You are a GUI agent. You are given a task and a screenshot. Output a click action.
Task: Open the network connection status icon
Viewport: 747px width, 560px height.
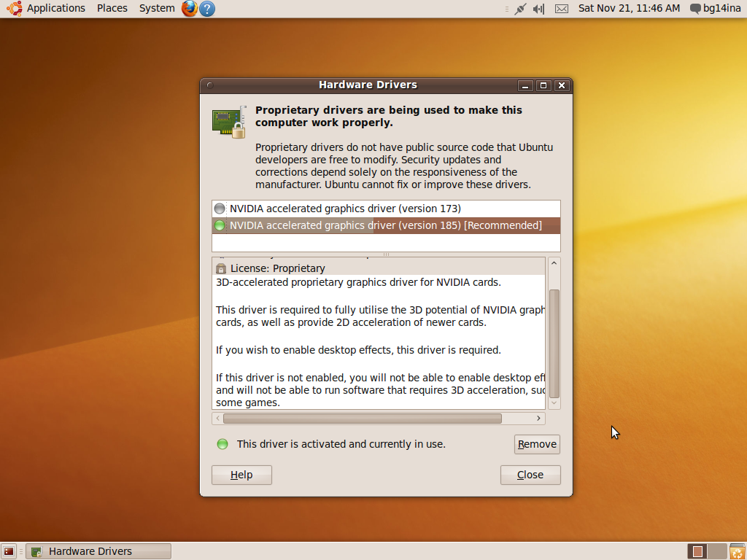coord(520,9)
